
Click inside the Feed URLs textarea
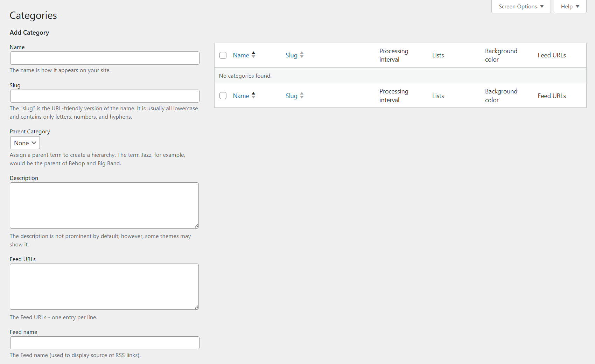(x=104, y=287)
